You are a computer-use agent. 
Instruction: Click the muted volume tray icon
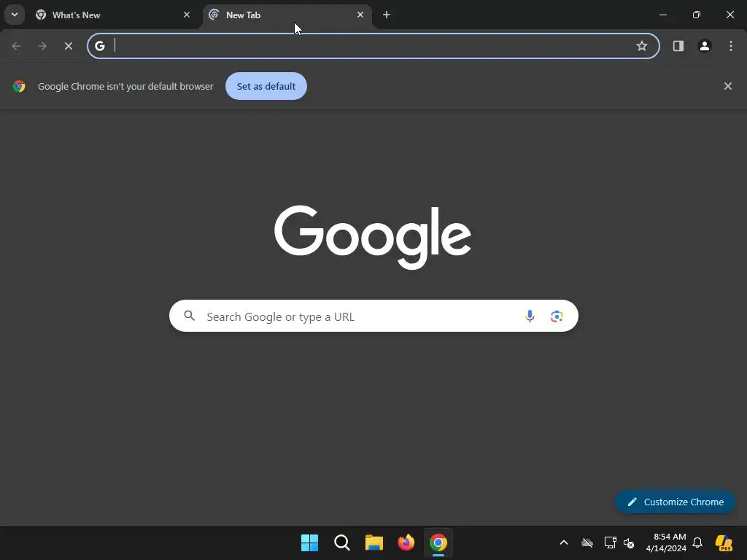coord(629,542)
